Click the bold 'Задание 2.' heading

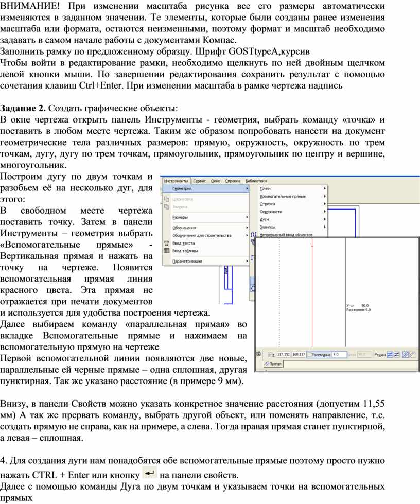tap(23, 108)
